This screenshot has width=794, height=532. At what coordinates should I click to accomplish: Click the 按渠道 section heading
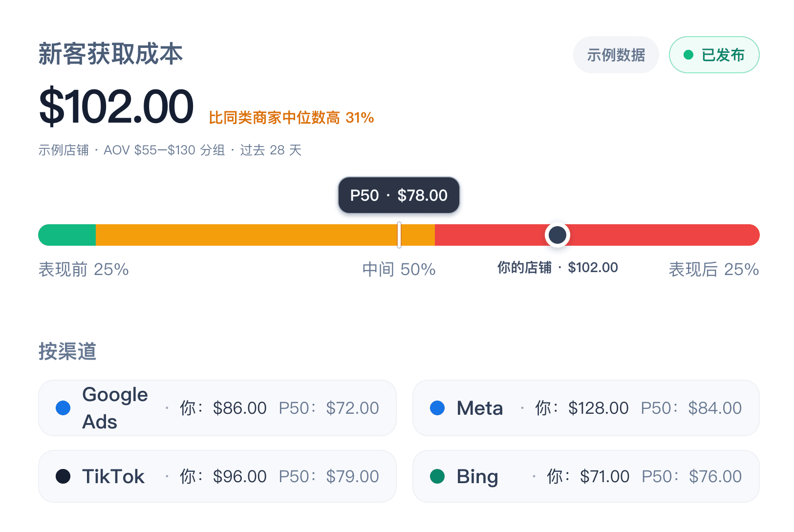click(x=67, y=351)
